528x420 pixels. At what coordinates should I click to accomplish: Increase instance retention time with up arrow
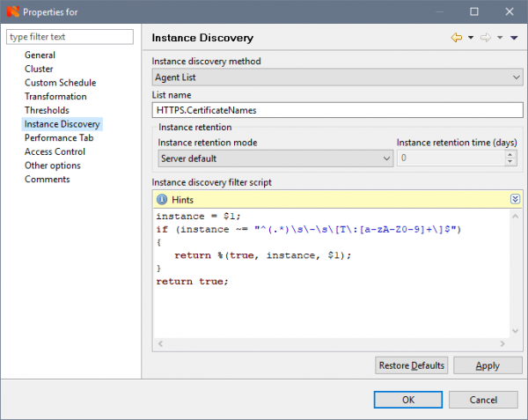point(510,154)
